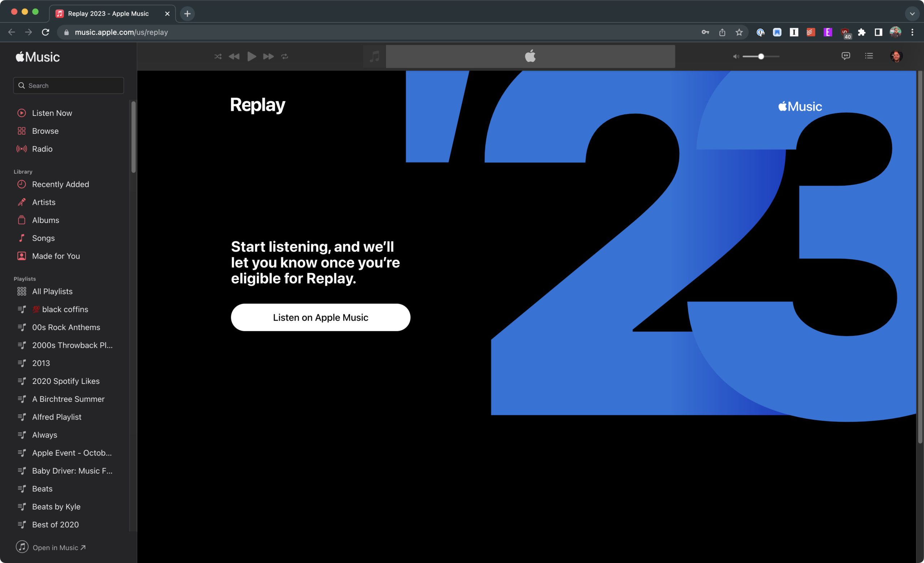Open the Apple Music account avatar
Viewport: 924px width, 563px height.
point(896,56)
